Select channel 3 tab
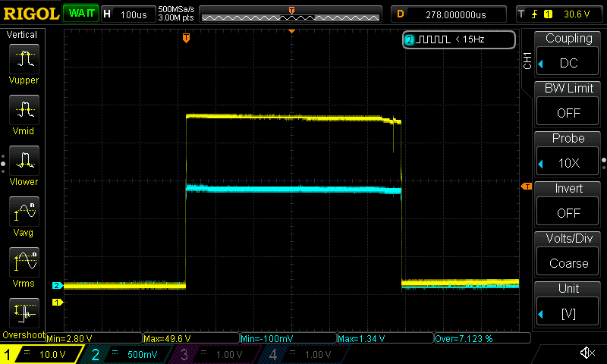Image resolution: width=607 pixels, height=364 pixels. (215, 354)
